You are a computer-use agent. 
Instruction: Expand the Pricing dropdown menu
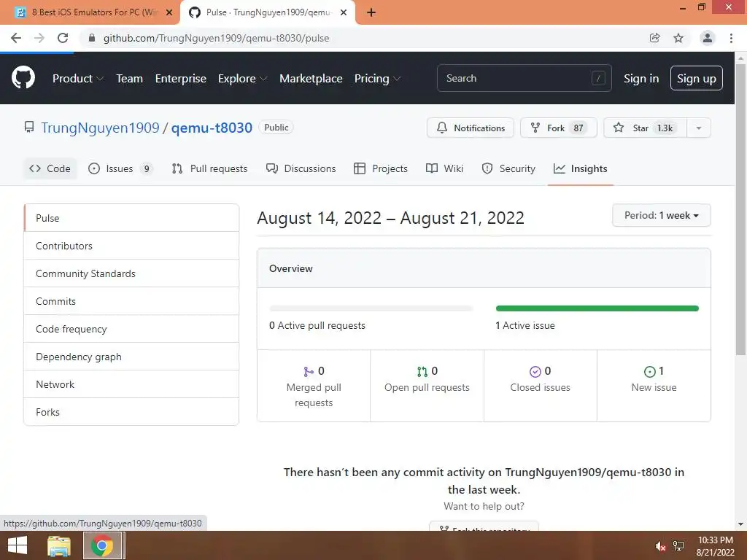coord(377,79)
